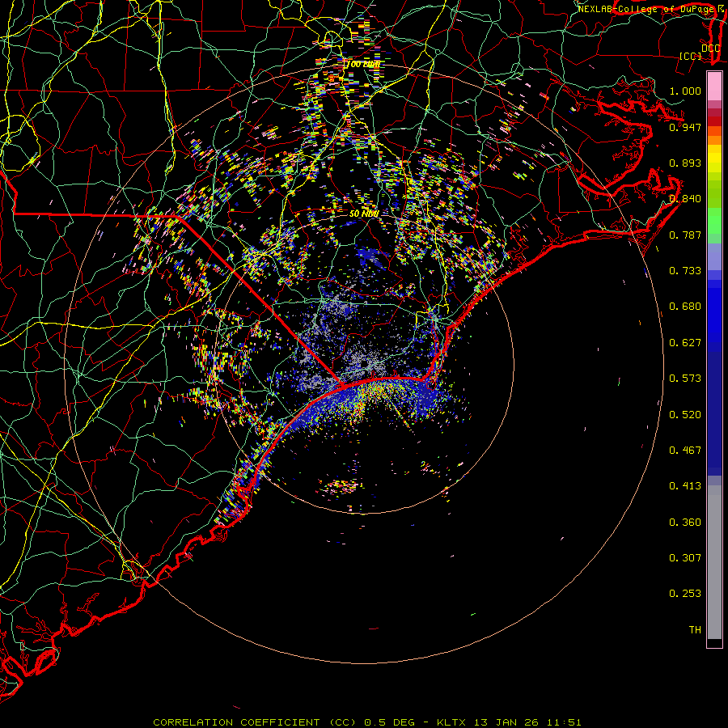Click the Correlation Coefficient KLTX caption at the bottom
728x728 pixels.
pyautogui.click(x=366, y=722)
